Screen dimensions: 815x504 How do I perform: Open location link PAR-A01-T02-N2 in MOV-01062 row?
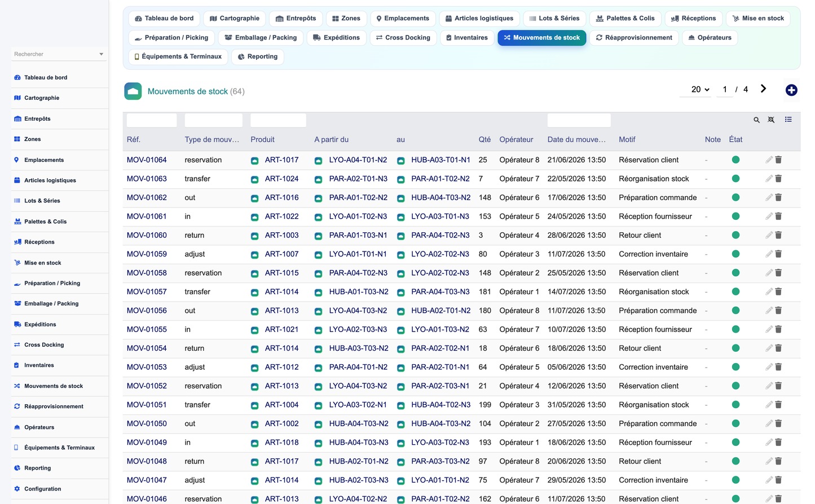pos(358,198)
